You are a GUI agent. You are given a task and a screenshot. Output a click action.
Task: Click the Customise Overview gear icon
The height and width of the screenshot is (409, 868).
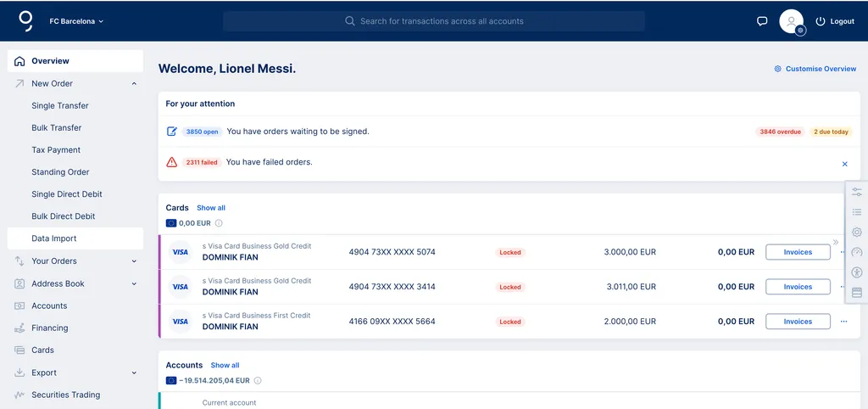(778, 69)
